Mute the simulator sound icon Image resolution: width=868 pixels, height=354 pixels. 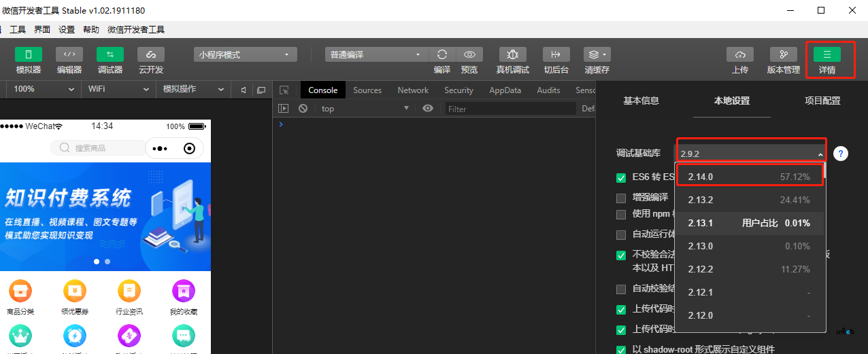click(x=244, y=90)
